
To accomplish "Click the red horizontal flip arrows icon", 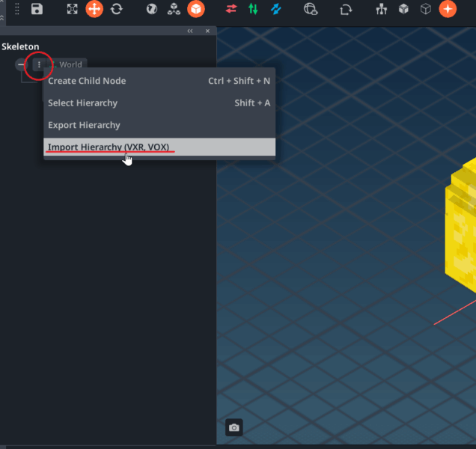I will click(231, 9).
